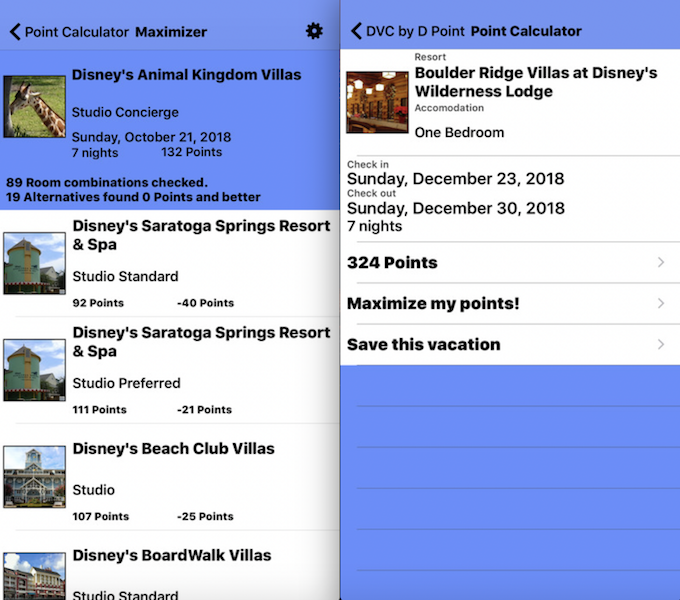Open the settings gear icon
Screen dimensions: 680x600
tap(314, 31)
